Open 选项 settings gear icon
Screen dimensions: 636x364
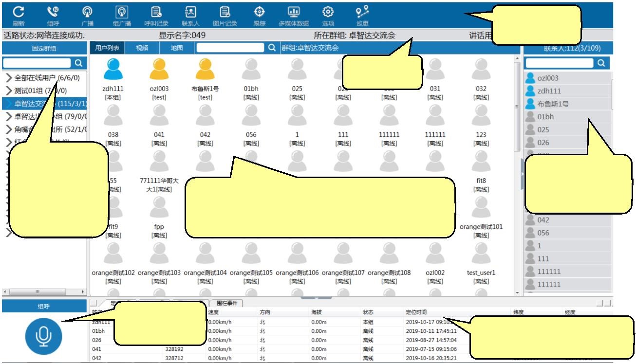click(328, 12)
